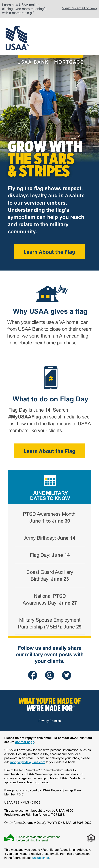99x868 pixels.
Task: Open the USAA Facebook page icon
Action: coord(32,675)
